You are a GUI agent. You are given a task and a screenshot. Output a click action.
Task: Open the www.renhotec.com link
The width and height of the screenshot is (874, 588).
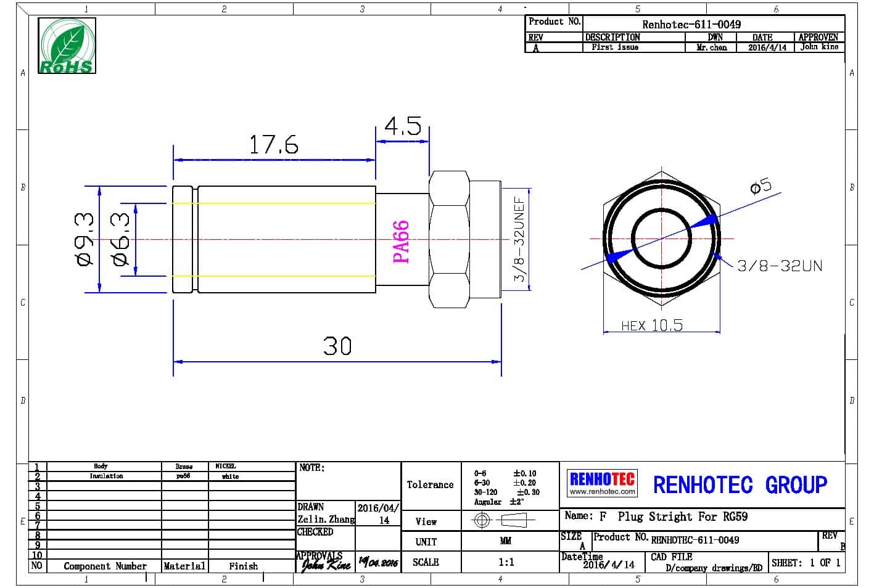pyautogui.click(x=601, y=492)
